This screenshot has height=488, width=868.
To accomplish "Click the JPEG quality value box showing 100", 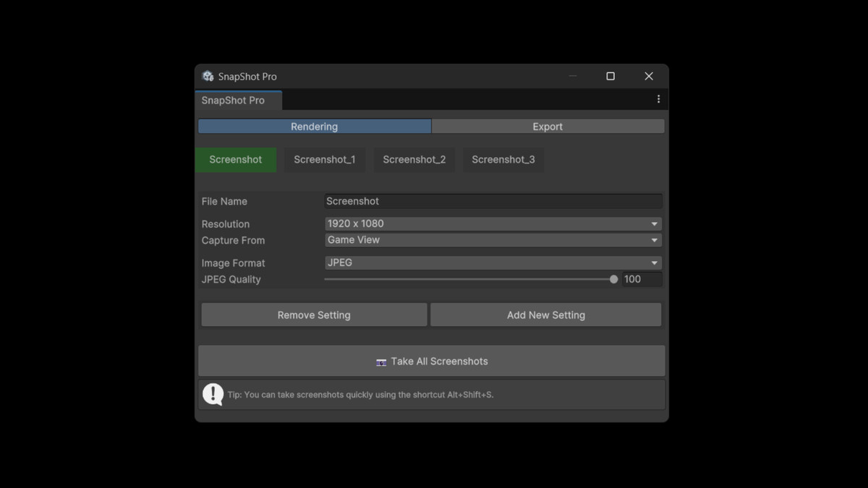I will click(x=642, y=278).
